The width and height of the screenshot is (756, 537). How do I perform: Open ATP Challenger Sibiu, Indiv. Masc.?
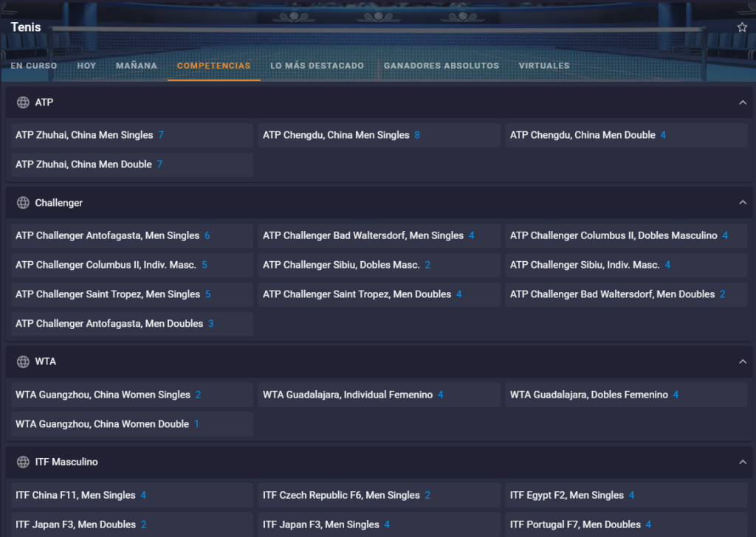click(626, 265)
